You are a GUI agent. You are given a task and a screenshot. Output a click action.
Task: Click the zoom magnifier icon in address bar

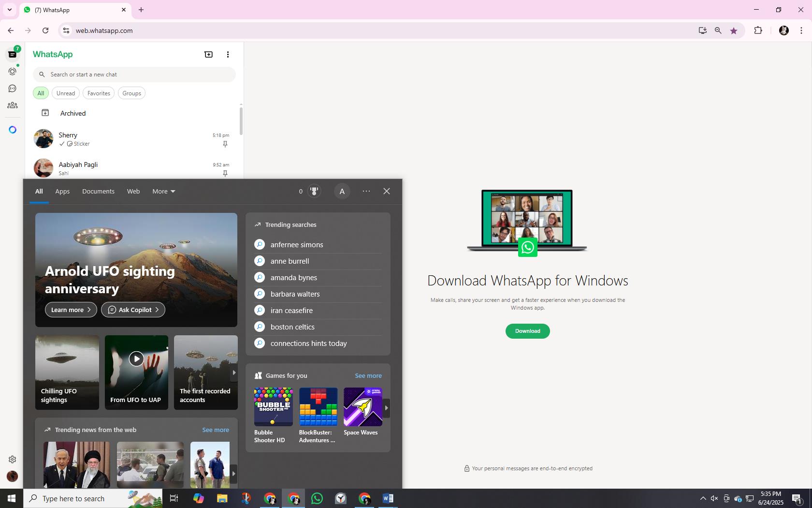(x=718, y=30)
